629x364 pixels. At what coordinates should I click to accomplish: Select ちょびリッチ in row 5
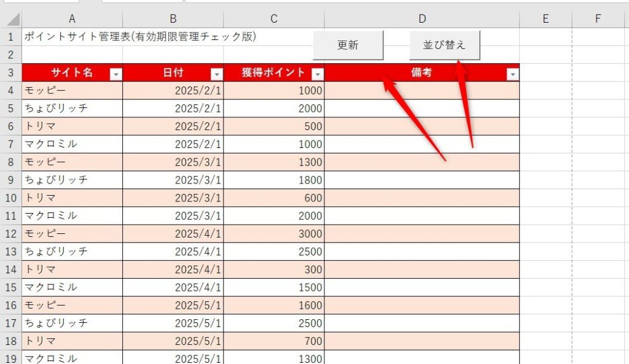click(x=72, y=108)
